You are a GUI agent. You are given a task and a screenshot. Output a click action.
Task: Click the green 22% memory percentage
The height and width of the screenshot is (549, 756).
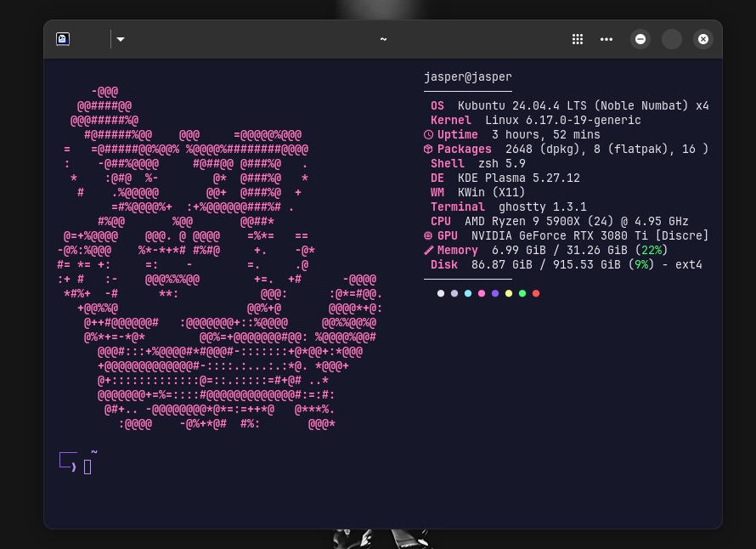652,251
